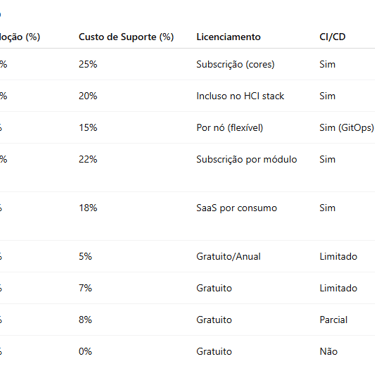Click the Subscrição por módulo cell
375x366 pixels.
tap(247, 159)
